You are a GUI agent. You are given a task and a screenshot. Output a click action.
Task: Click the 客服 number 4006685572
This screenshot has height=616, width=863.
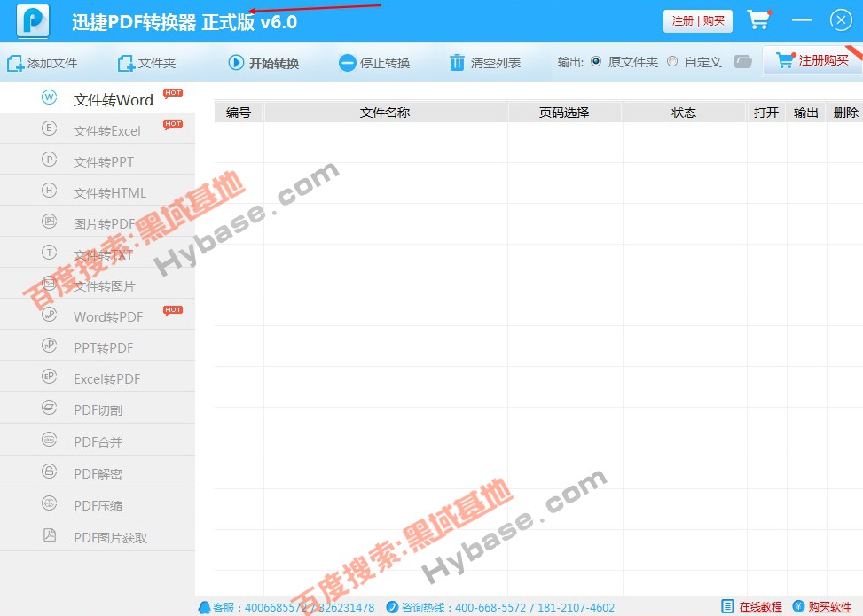(276, 607)
